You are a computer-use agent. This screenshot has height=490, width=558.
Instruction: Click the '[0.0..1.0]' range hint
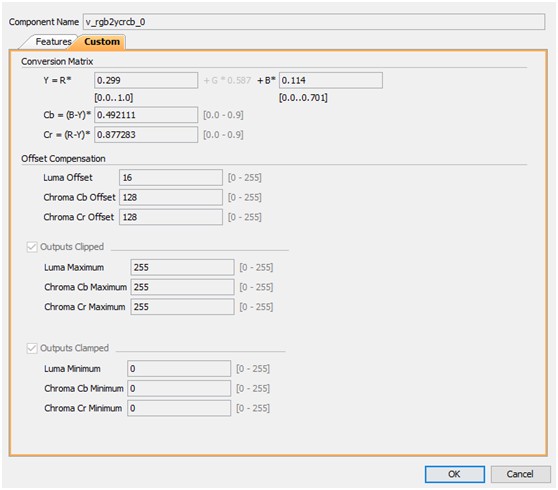(x=114, y=98)
